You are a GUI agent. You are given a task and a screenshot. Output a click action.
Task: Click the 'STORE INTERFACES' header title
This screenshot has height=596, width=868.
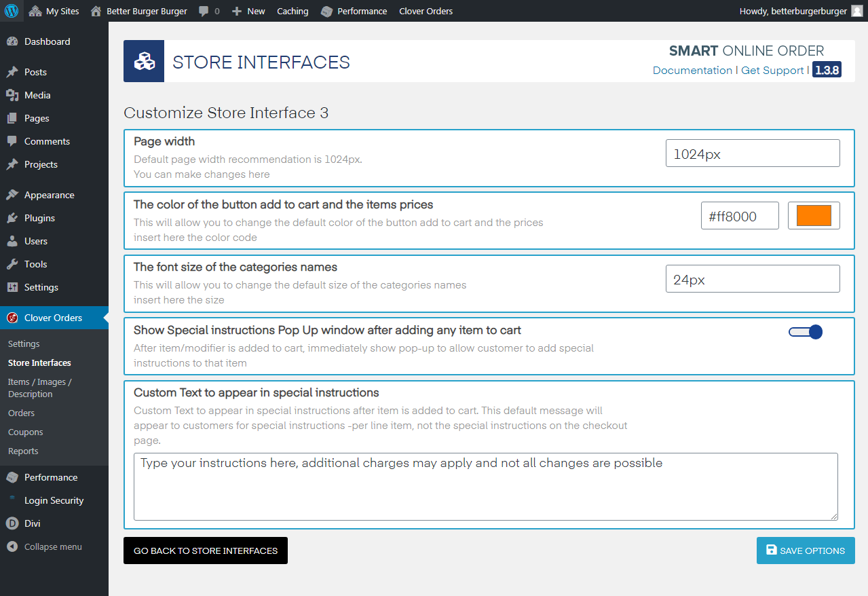tap(261, 62)
